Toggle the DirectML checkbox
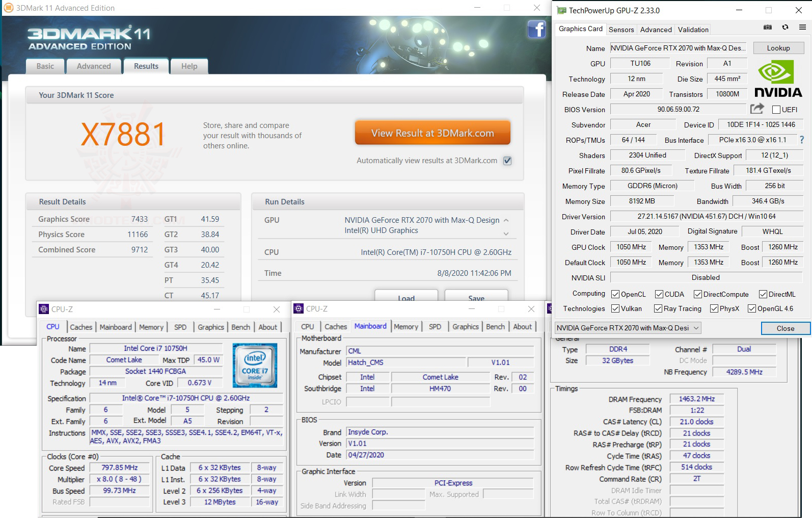 point(763,294)
